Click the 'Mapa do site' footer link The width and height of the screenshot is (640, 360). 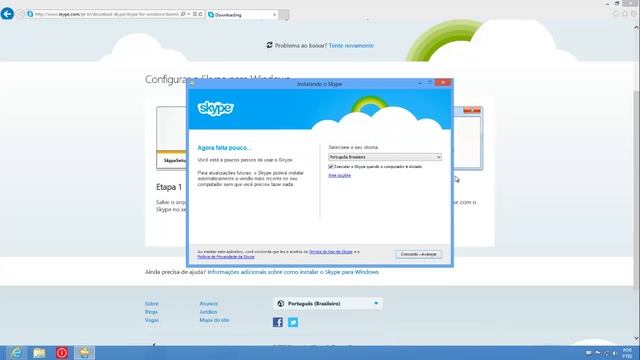(x=214, y=320)
